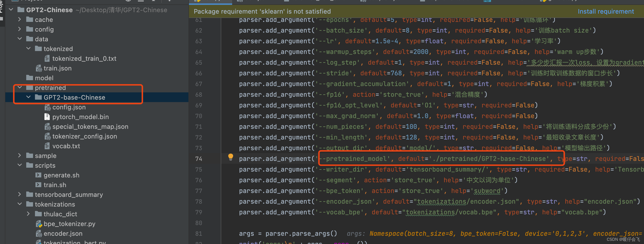Select the config folder name
Viewport: 644px width, 244px height.
(44, 29)
